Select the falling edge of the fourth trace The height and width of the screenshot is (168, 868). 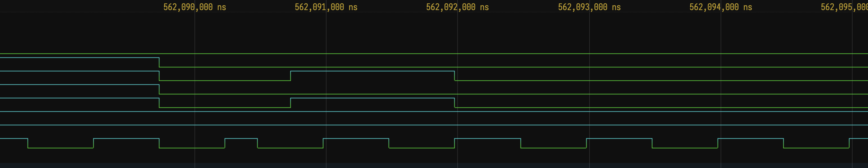[159, 89]
